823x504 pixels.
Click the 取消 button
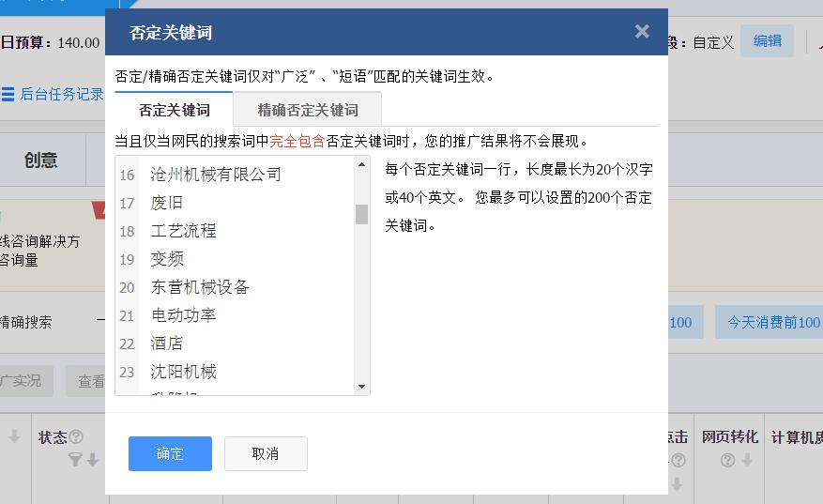point(266,453)
